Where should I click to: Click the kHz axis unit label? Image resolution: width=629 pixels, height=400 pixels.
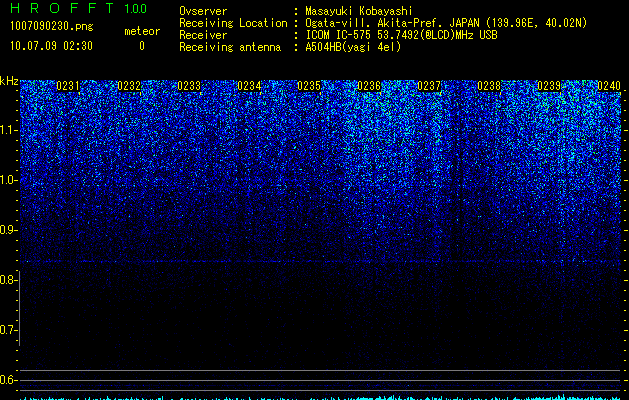[9, 81]
